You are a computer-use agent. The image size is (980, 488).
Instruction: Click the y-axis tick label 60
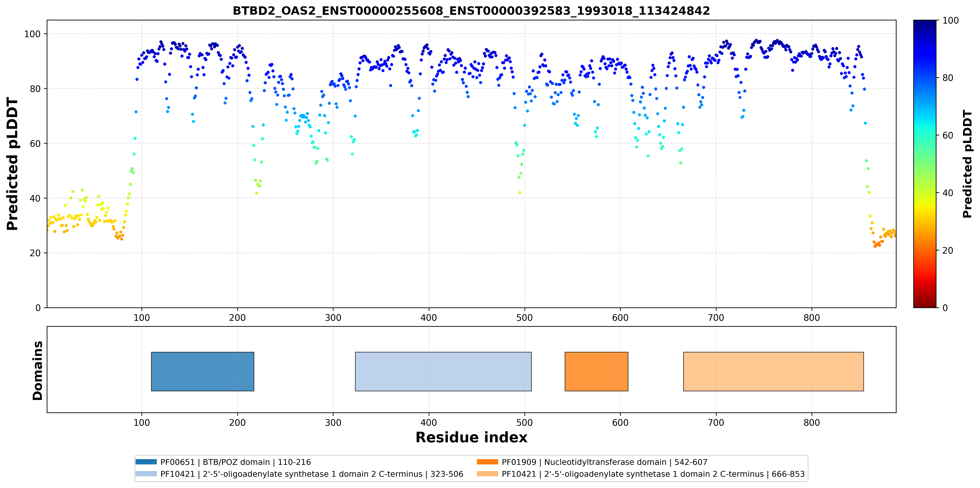pyautogui.click(x=35, y=143)
